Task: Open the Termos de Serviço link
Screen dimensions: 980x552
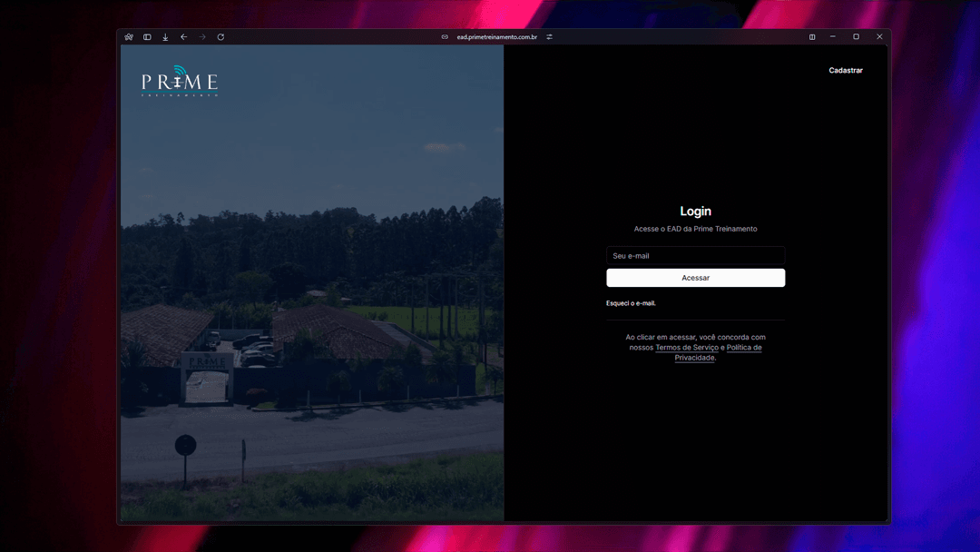Action: [687, 348]
